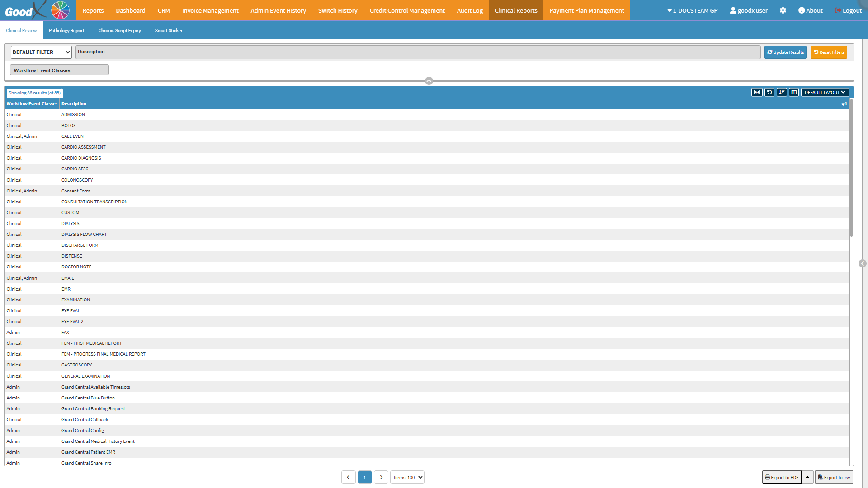This screenshot has height=488, width=868.
Task: Change the Items per page dropdown
Action: [407, 477]
